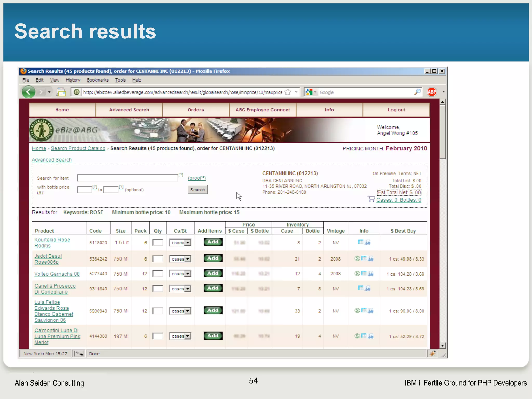Viewport: 532px width, 399px height.
Task: Go to the Advanced Search nav tab
Action: click(129, 110)
